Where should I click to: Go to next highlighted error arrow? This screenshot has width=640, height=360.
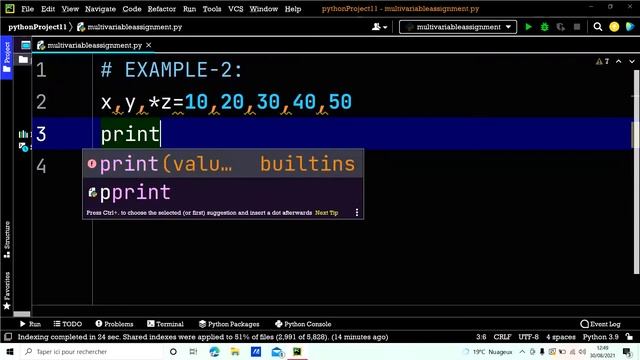(x=632, y=61)
